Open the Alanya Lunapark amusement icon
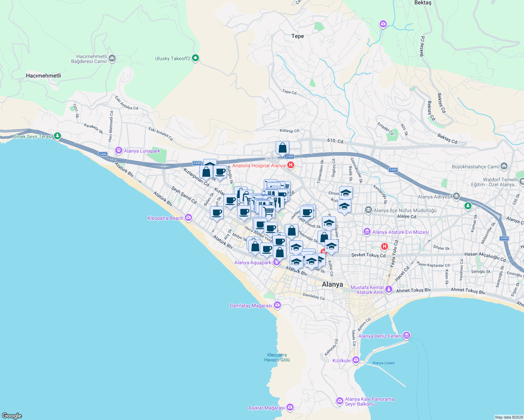The image size is (524, 420). tap(119, 150)
